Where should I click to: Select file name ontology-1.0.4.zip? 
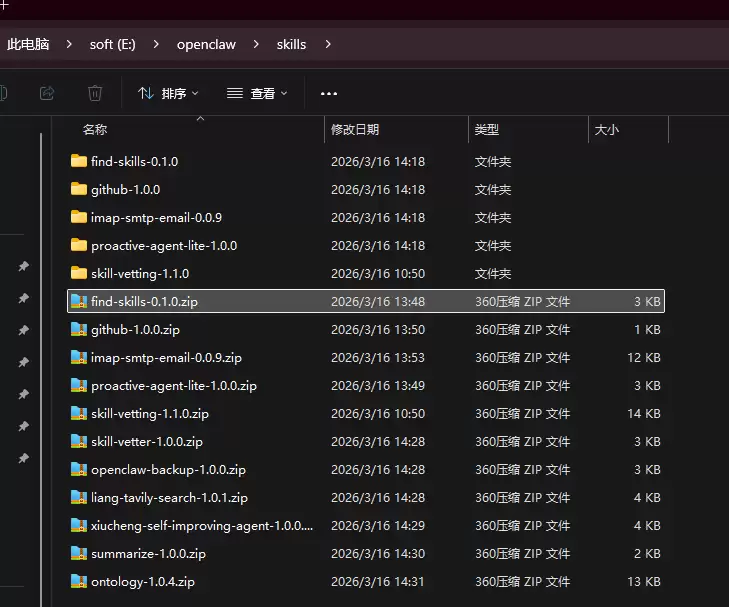[x=143, y=581]
